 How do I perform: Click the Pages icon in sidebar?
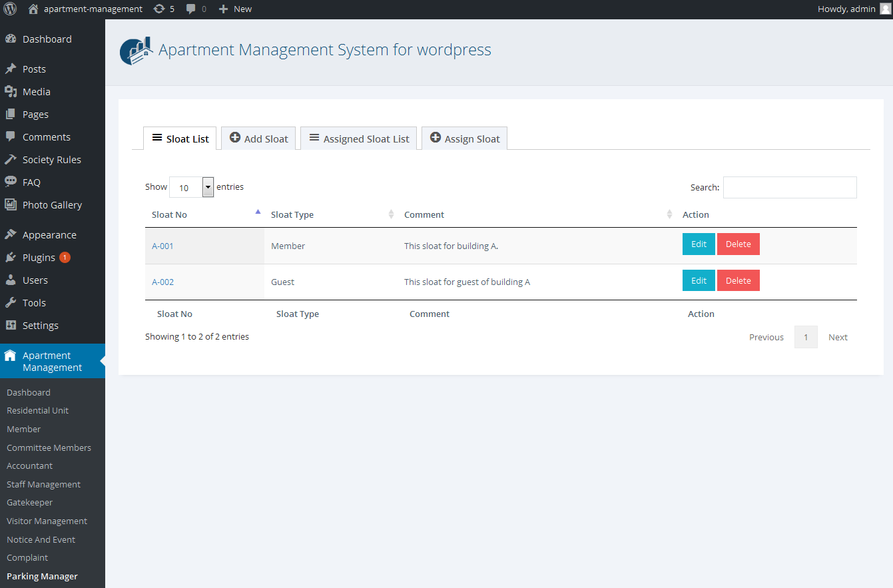[11, 115]
